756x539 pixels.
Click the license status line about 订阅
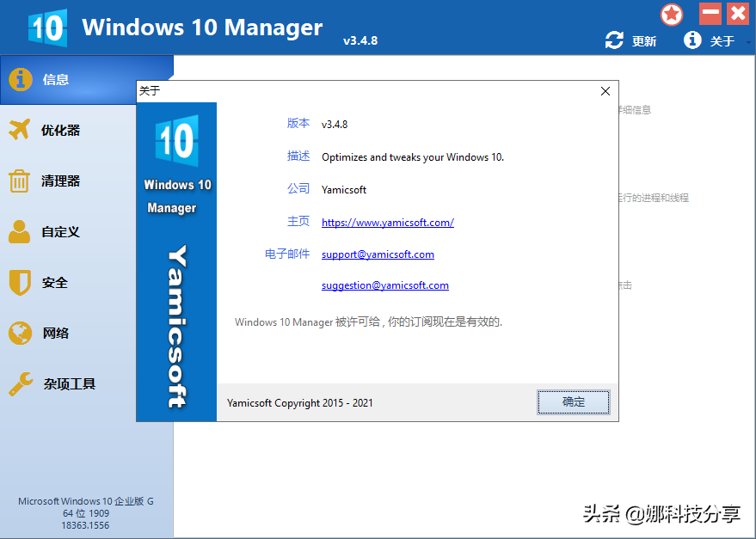[x=368, y=322]
